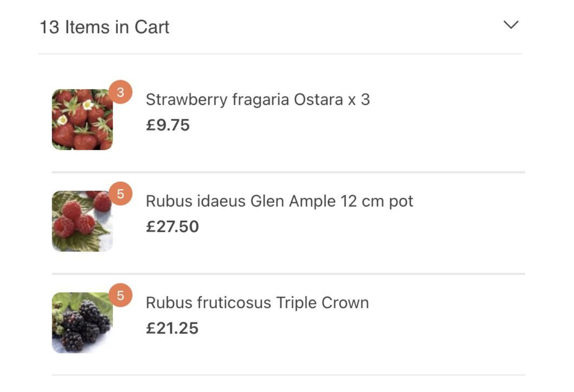Click the '13 Items in Cart' heading
The height and width of the screenshot is (392, 574).
tap(105, 27)
